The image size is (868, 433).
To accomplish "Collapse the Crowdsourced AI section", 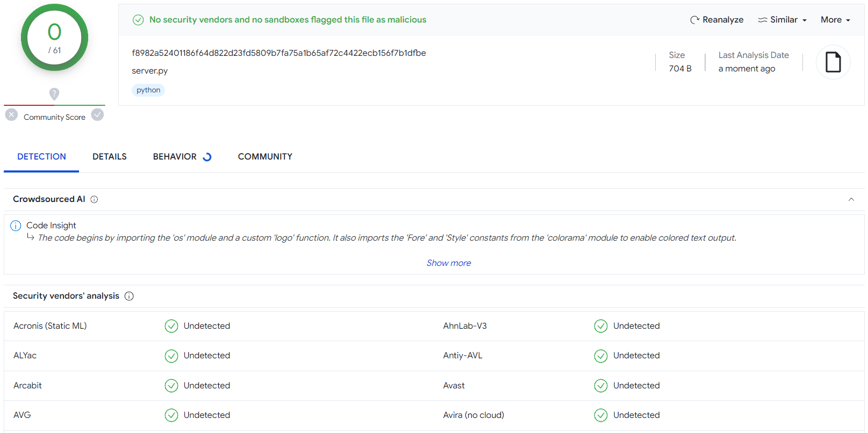I will click(x=851, y=199).
